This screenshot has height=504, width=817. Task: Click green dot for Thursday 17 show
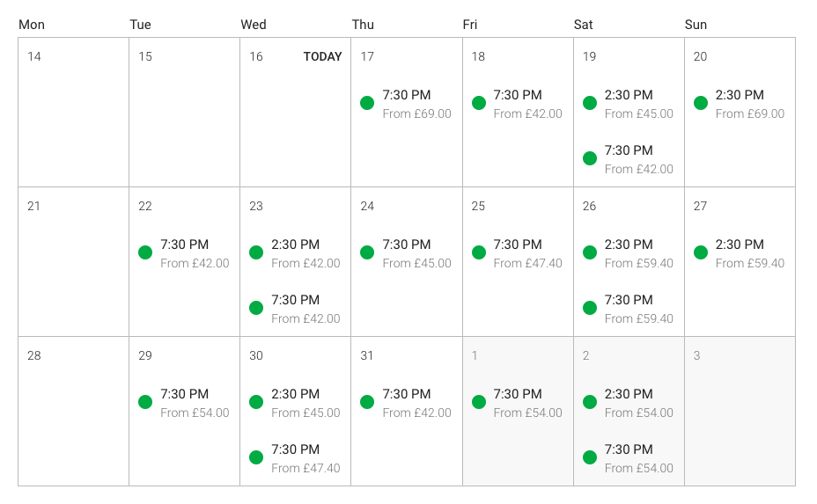[x=367, y=103]
